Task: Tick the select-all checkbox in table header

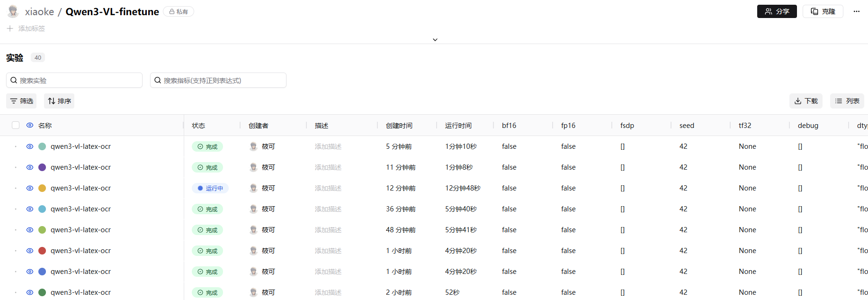Action: click(x=16, y=125)
